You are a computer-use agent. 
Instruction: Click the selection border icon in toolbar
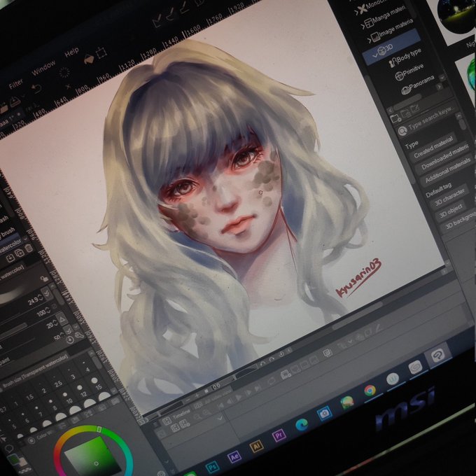click(101, 52)
